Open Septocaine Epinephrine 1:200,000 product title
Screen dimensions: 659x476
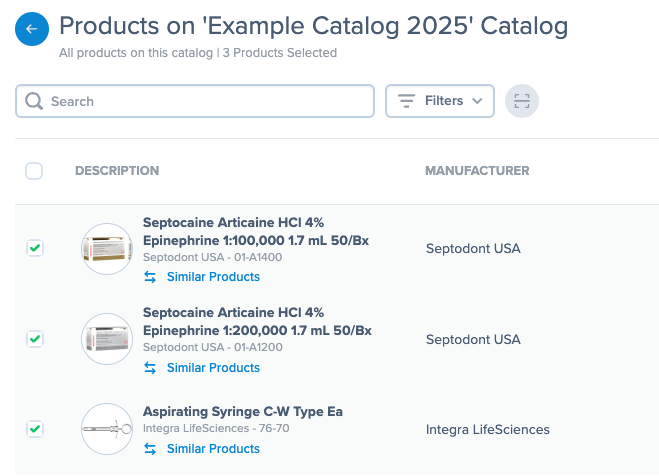coord(257,321)
